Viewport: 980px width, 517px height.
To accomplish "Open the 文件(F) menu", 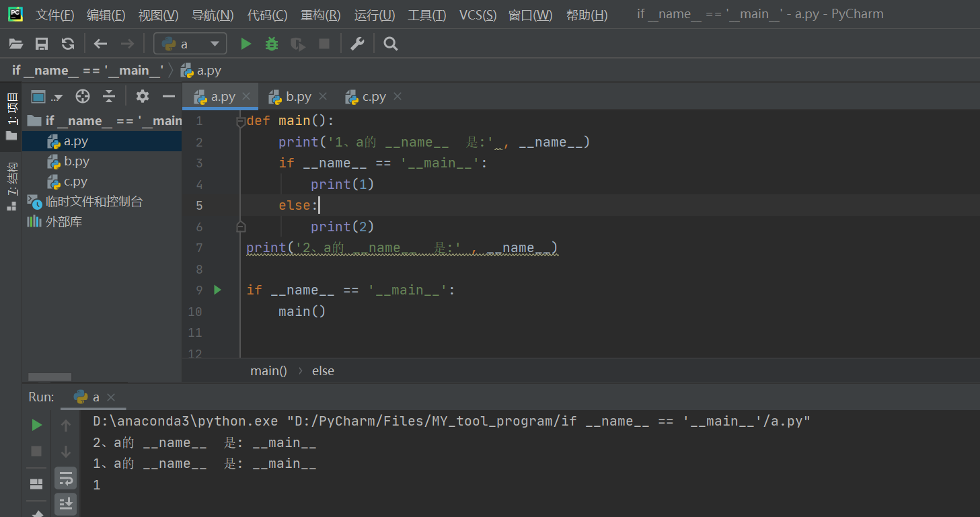I will 54,15.
